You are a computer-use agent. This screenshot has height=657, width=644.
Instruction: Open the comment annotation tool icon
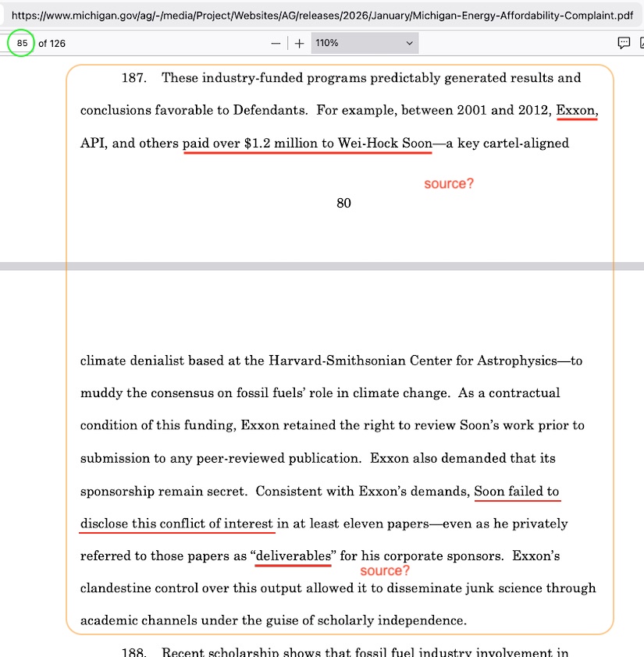pyautogui.click(x=624, y=44)
